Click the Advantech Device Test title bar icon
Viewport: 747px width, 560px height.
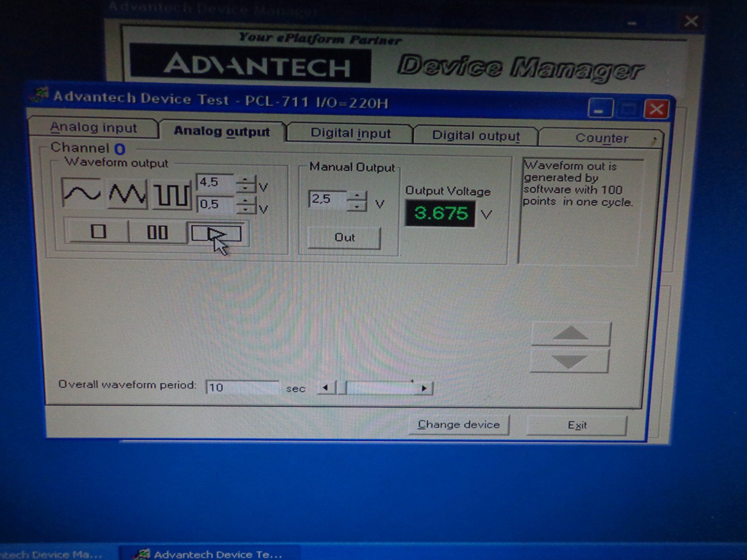(x=40, y=95)
